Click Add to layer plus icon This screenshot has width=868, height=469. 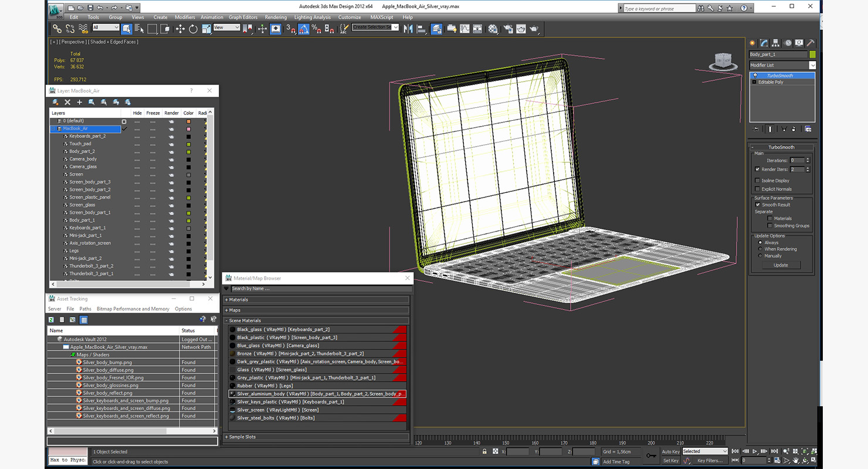pyautogui.click(x=80, y=102)
